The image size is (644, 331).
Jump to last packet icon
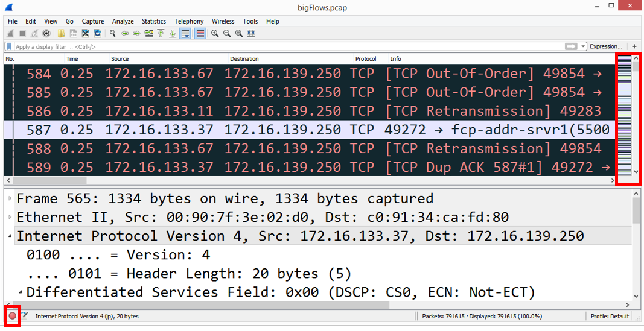(173, 34)
